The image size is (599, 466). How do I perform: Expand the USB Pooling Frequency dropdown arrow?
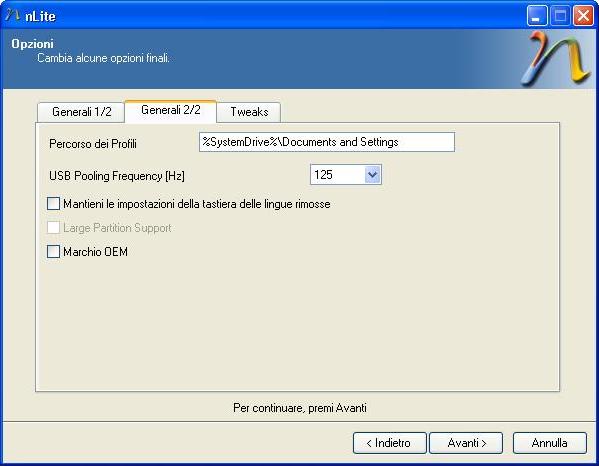372,175
